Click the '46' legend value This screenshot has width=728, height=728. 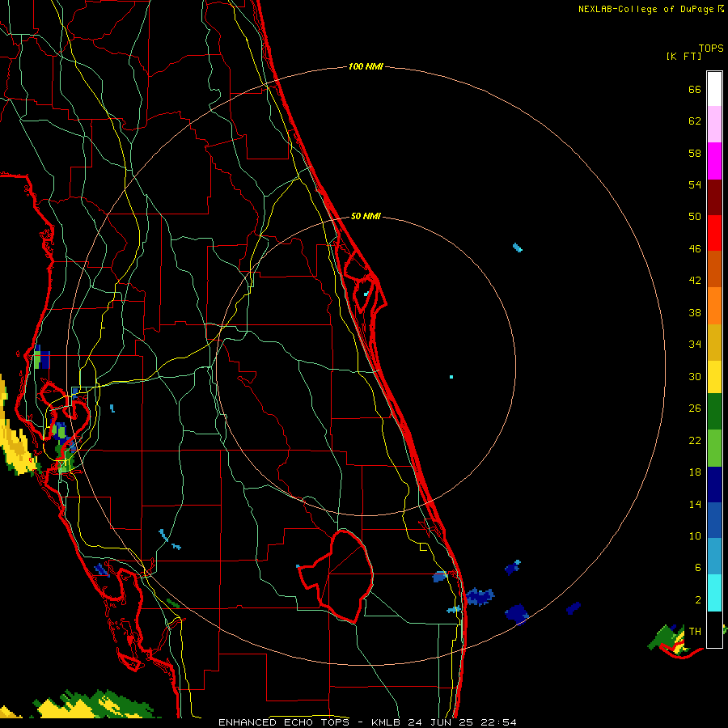point(695,249)
